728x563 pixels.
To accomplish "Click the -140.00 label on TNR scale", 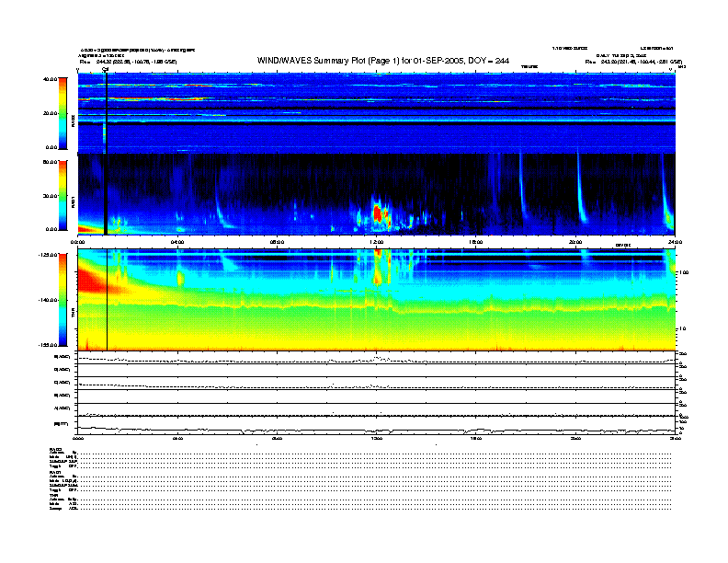I will [48, 300].
